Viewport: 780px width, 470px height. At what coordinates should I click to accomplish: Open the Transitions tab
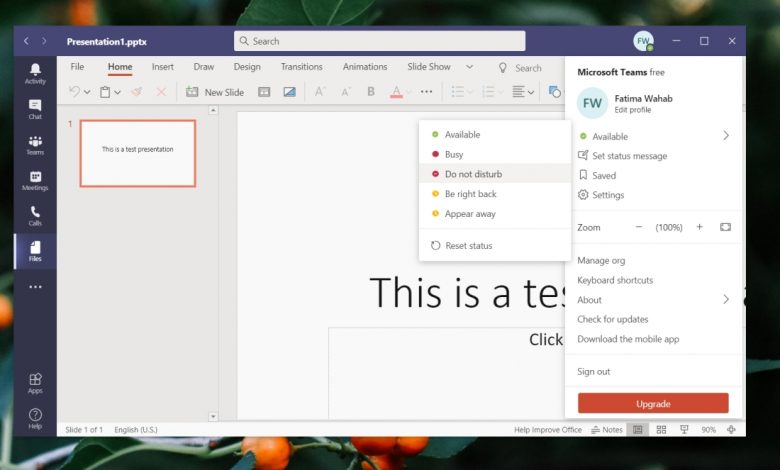tap(301, 67)
